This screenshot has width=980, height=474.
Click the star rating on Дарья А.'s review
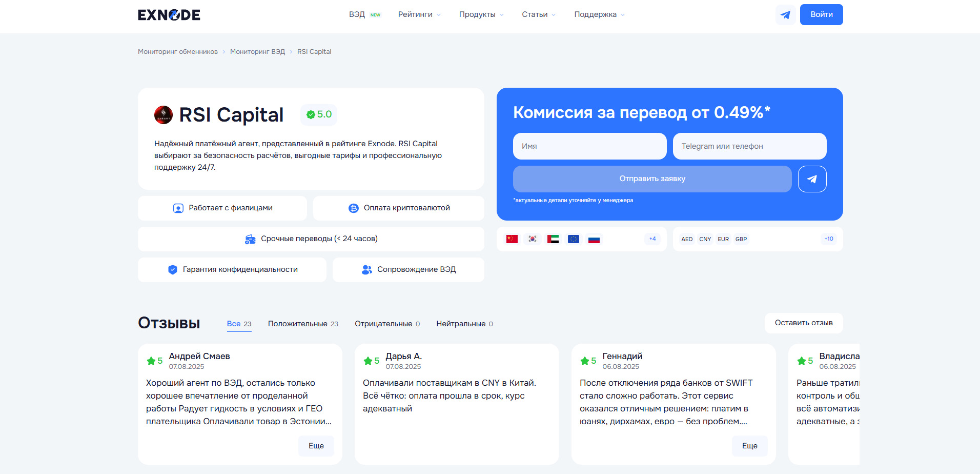tap(372, 361)
